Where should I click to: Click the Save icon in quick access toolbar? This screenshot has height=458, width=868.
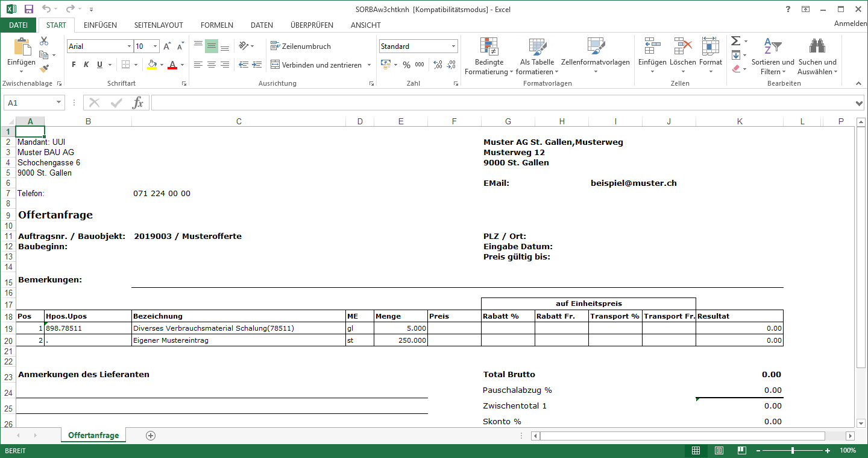[29, 9]
